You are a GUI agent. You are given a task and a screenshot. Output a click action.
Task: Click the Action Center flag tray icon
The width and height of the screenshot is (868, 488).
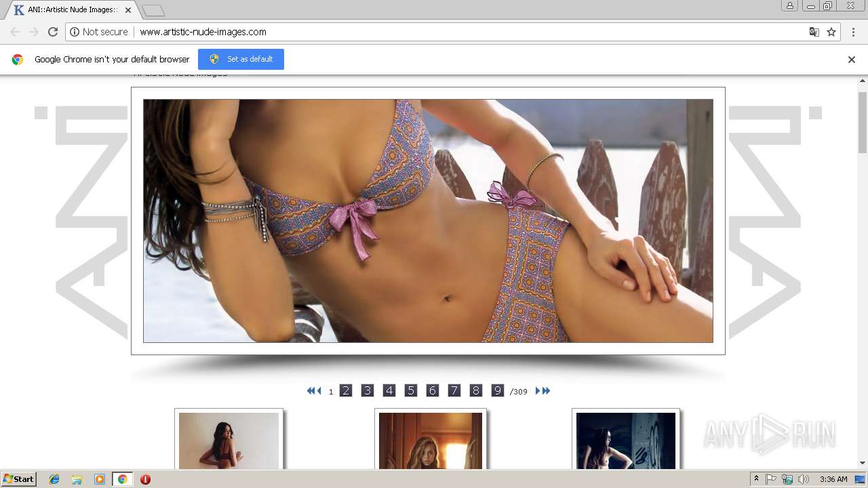coord(771,479)
